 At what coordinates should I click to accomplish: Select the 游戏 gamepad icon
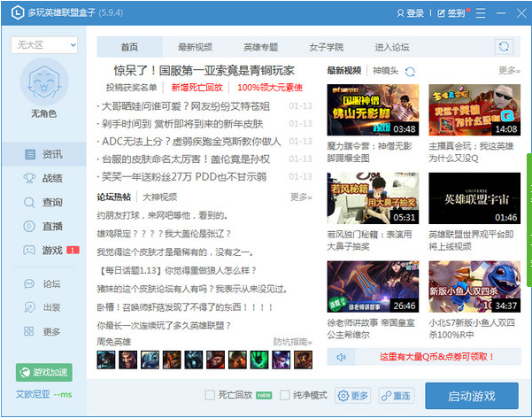pos(29,251)
